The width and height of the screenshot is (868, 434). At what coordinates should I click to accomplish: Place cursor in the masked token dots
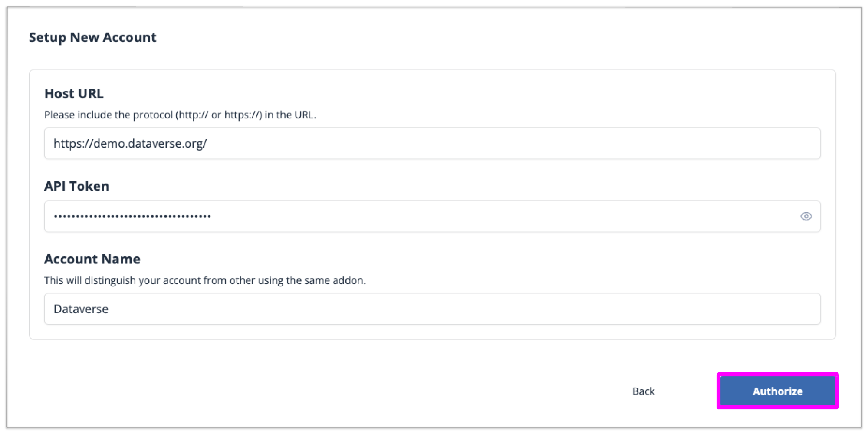[132, 216]
